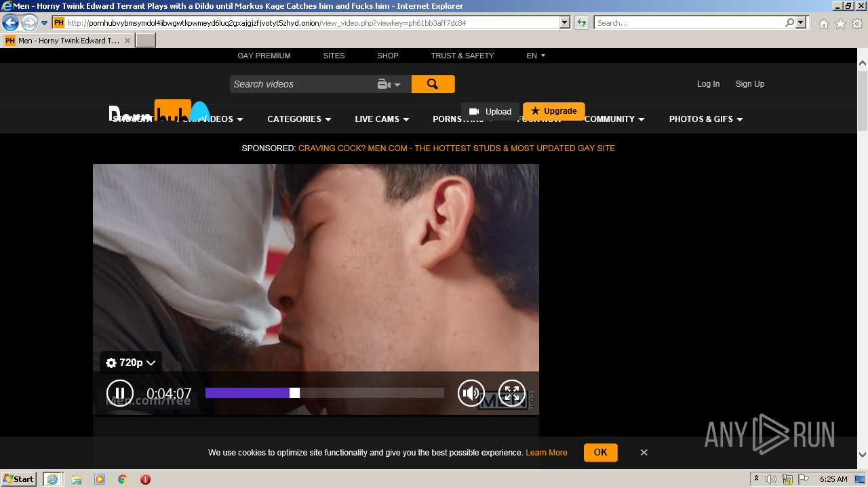Pause the video with the pause button

119,392
